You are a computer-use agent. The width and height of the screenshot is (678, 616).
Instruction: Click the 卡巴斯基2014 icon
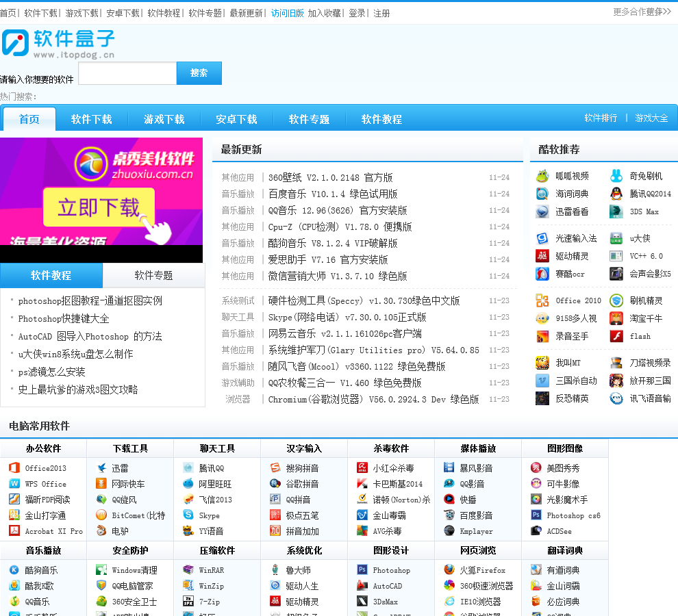click(362, 483)
